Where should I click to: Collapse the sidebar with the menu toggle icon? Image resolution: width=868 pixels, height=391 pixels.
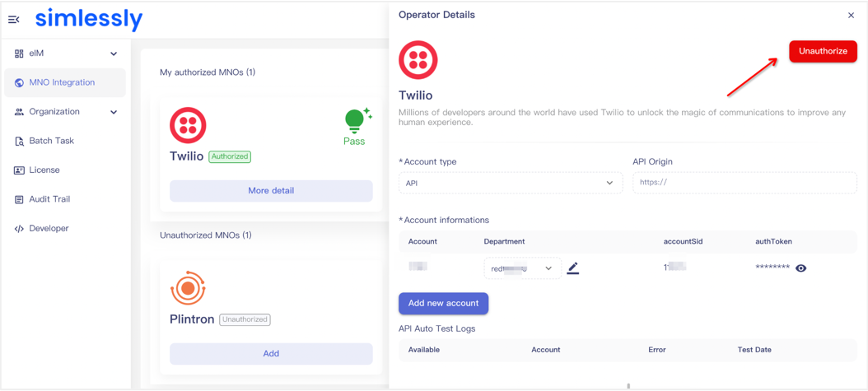point(14,20)
